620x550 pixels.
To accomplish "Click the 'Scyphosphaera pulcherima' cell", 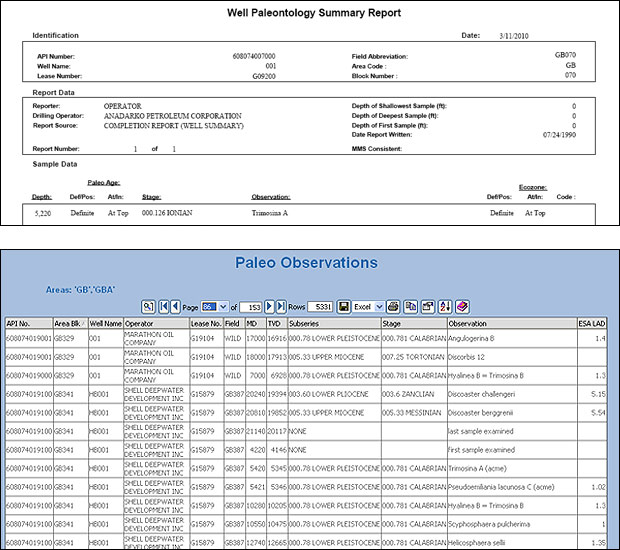I will [x=512, y=524].
